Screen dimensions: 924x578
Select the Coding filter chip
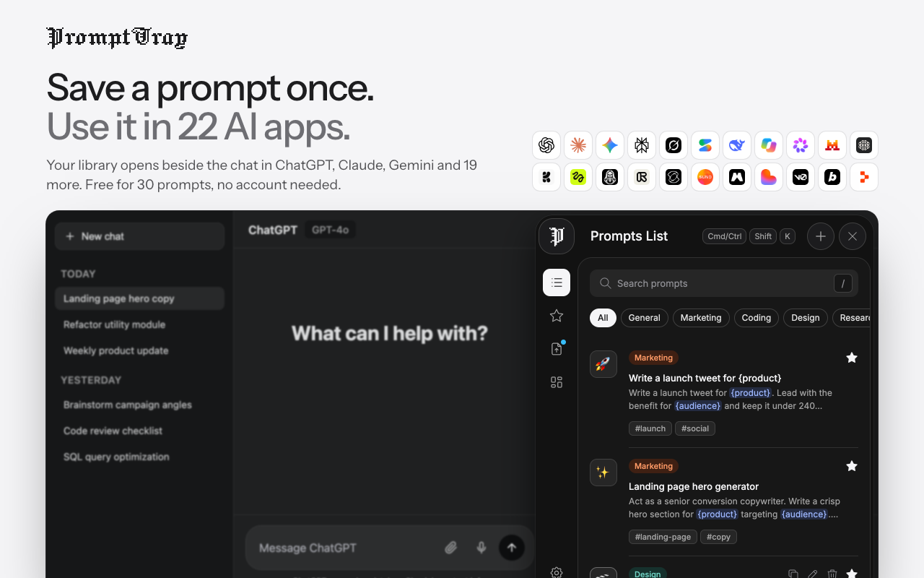coord(757,318)
